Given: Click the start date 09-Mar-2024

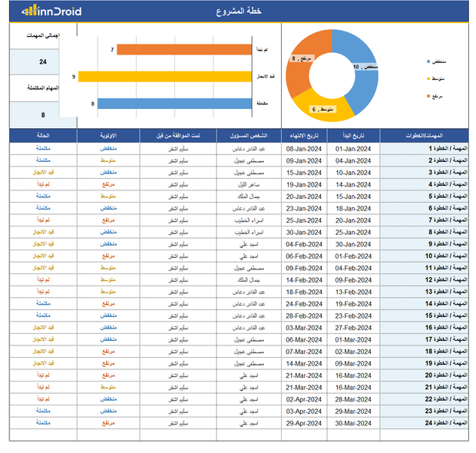Looking at the screenshot, I should pyautogui.click(x=353, y=364).
